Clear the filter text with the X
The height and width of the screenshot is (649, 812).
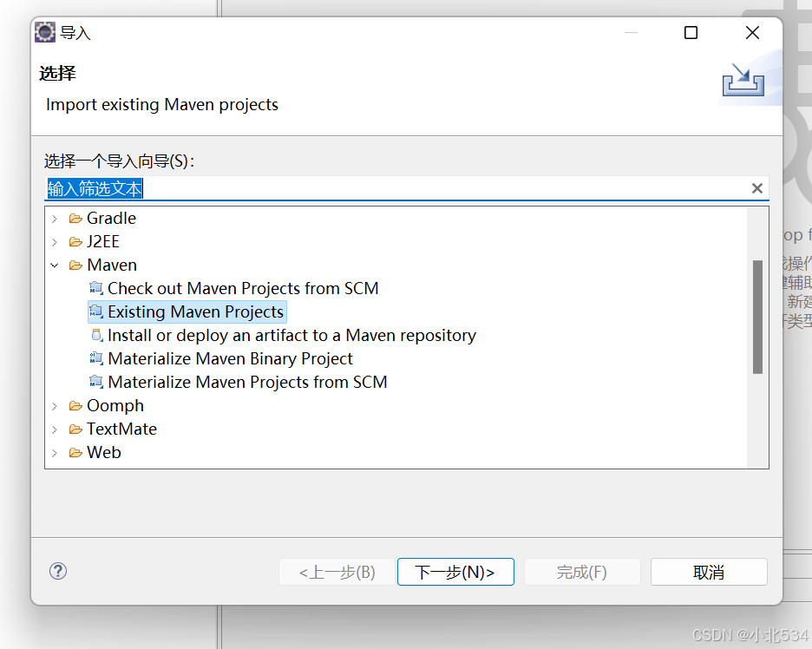(756, 187)
